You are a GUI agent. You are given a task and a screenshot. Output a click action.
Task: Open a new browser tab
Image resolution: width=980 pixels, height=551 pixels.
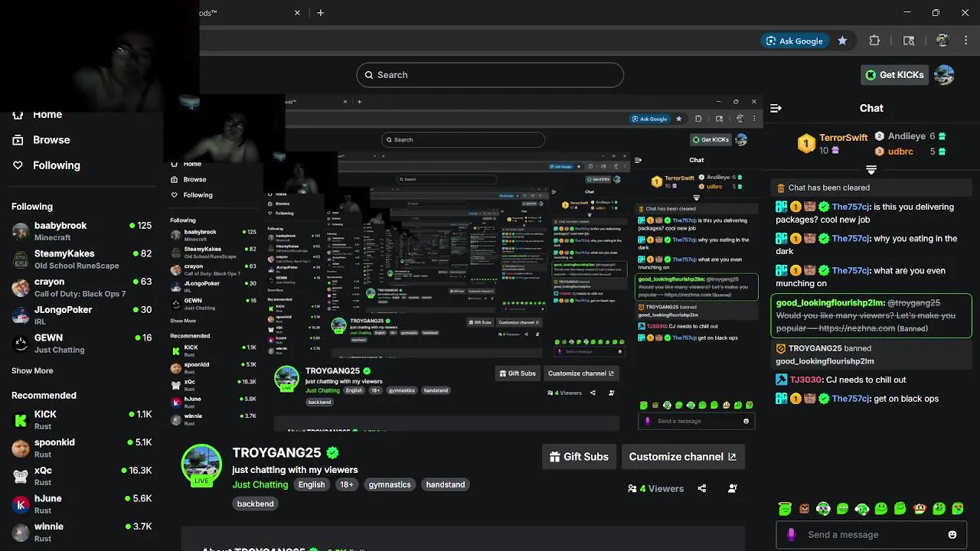pyautogui.click(x=321, y=13)
